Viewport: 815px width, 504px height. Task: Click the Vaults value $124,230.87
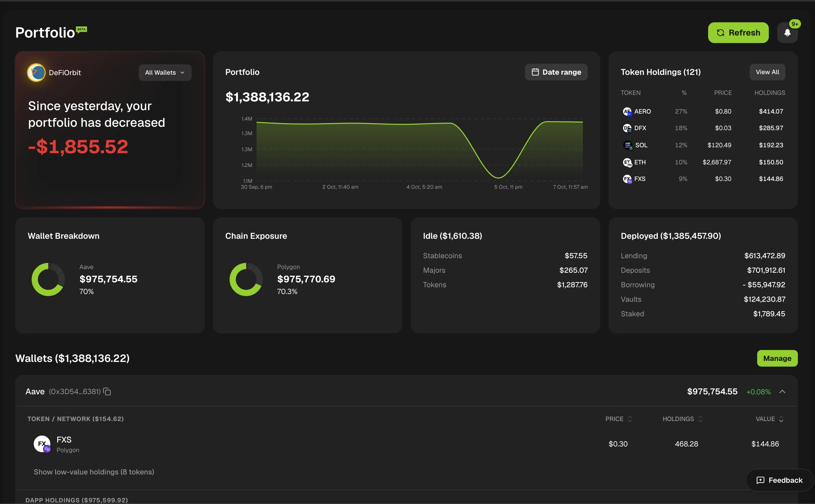(x=764, y=299)
